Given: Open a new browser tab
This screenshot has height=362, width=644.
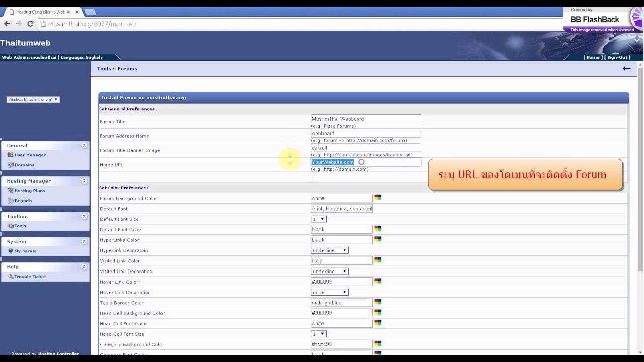Looking at the screenshot, I should 90,12.
